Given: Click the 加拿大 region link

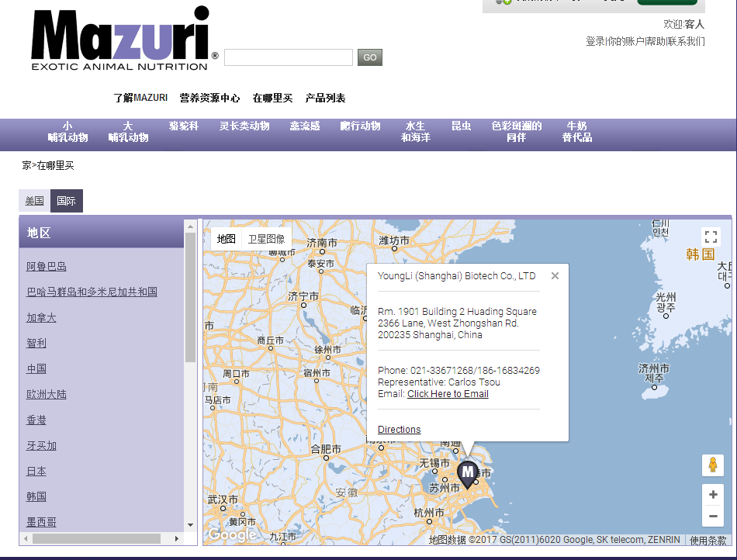Looking at the screenshot, I should tap(41, 317).
